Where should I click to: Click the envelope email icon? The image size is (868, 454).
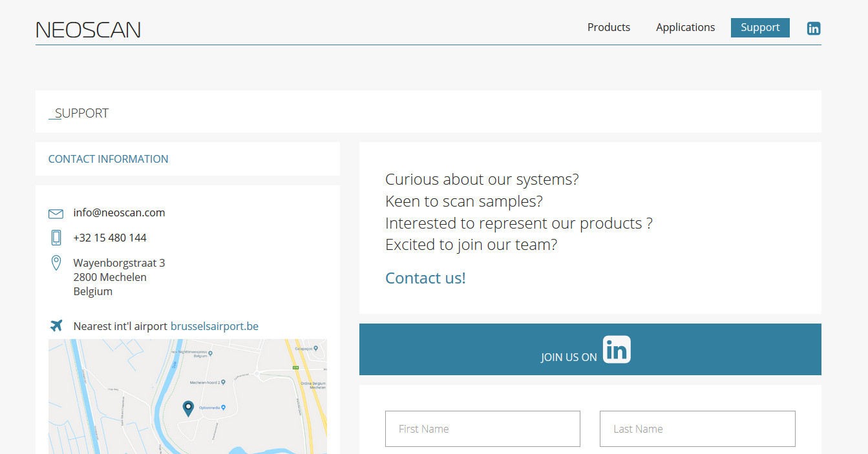pyautogui.click(x=56, y=214)
